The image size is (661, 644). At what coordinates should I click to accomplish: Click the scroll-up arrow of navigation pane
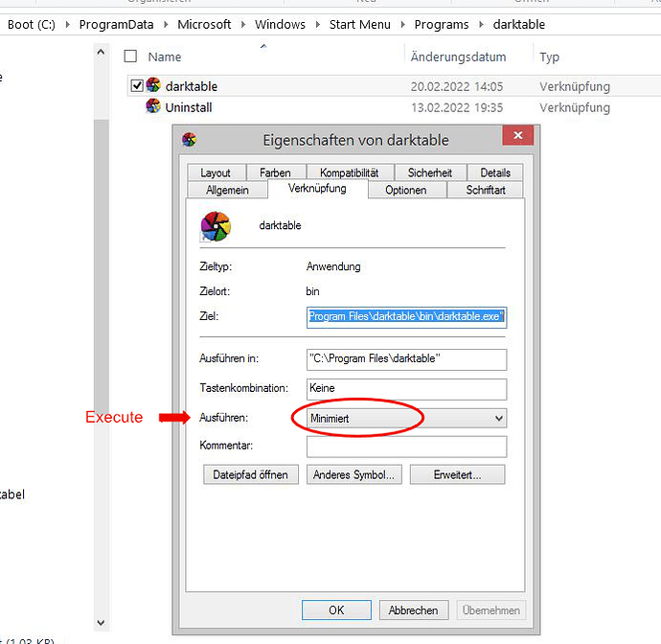[101, 53]
